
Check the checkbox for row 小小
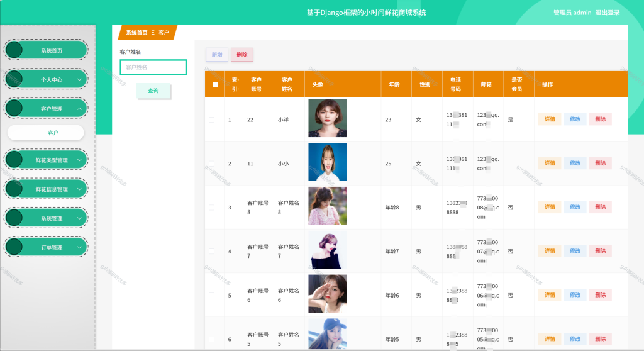[x=211, y=164]
